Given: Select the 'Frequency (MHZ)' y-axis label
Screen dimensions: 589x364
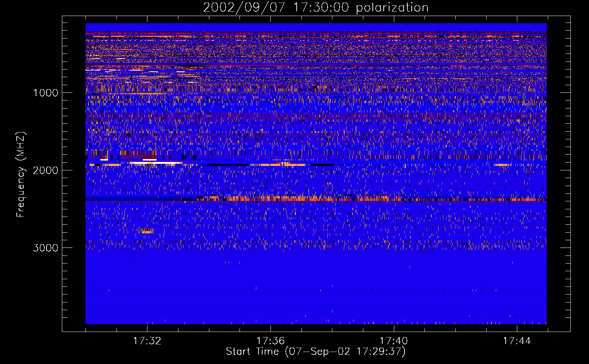Looking at the screenshot, I should pyautogui.click(x=21, y=175).
